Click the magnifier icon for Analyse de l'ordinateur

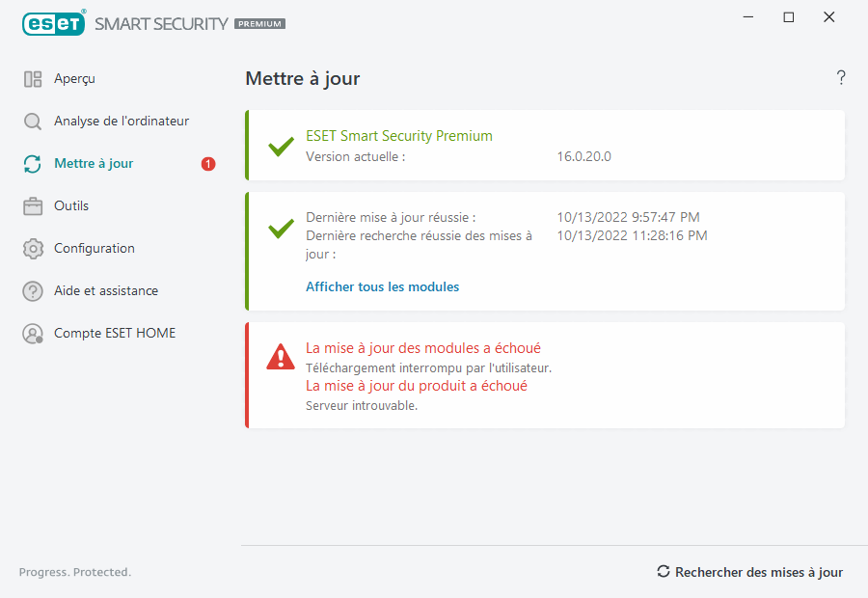pyautogui.click(x=33, y=122)
